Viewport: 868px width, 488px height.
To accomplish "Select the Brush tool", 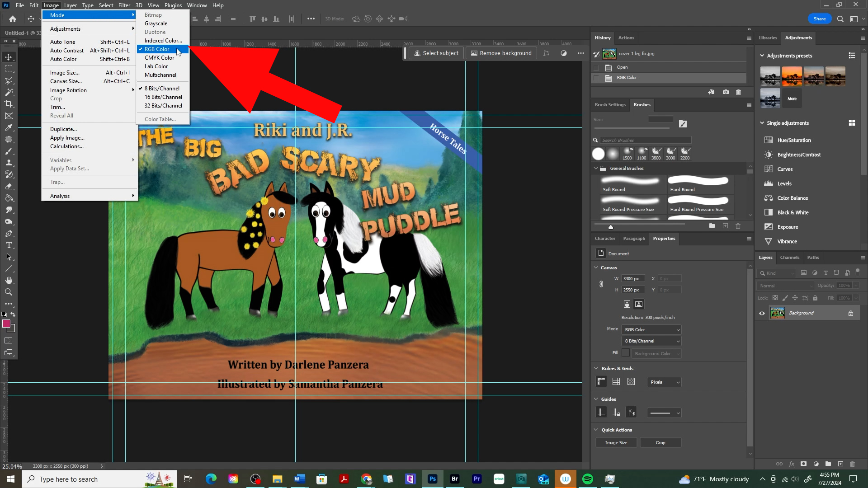I will tap(9, 151).
